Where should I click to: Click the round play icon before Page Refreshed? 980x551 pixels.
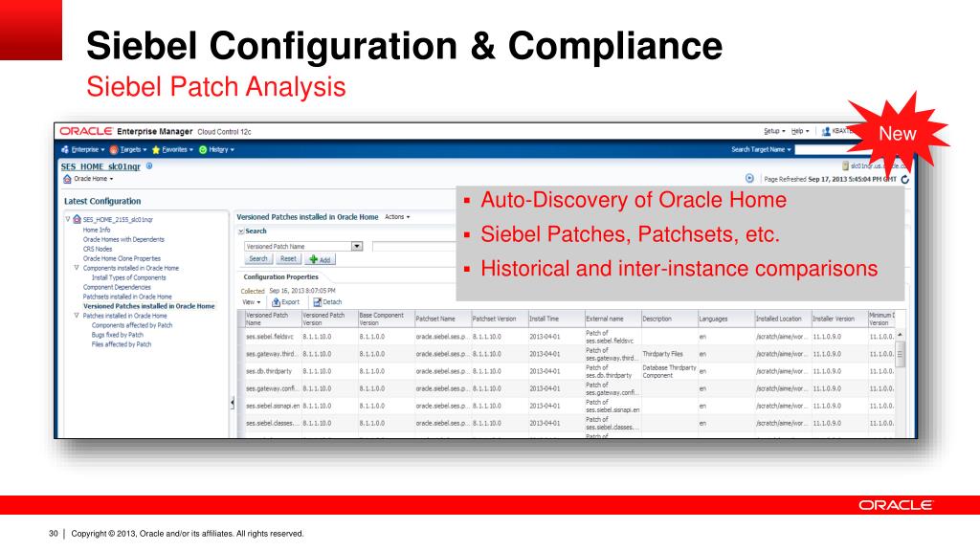[x=749, y=179]
